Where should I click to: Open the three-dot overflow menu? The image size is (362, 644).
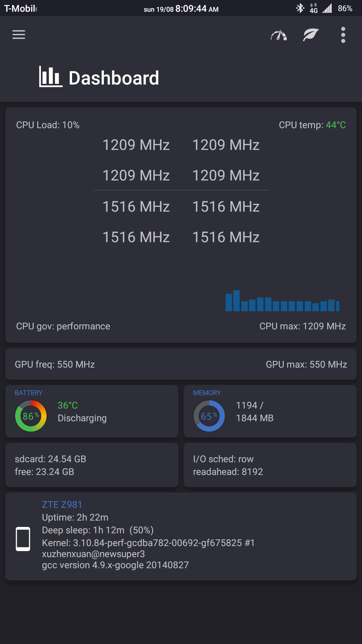click(x=343, y=35)
